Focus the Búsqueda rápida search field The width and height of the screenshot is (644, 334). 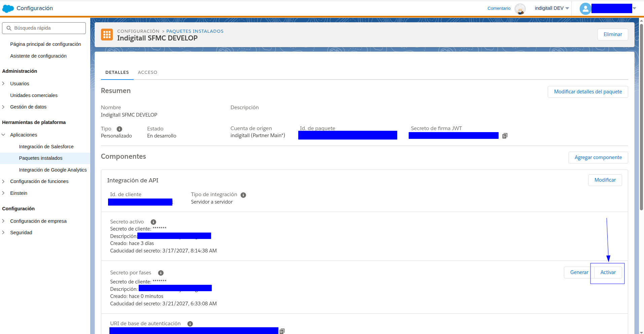pyautogui.click(x=44, y=28)
